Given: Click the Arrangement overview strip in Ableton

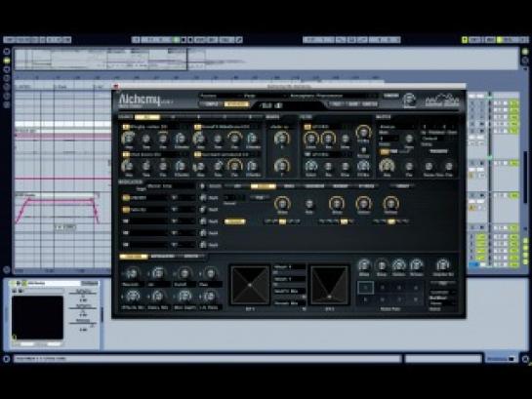Looking at the screenshot, I should coord(266,59).
